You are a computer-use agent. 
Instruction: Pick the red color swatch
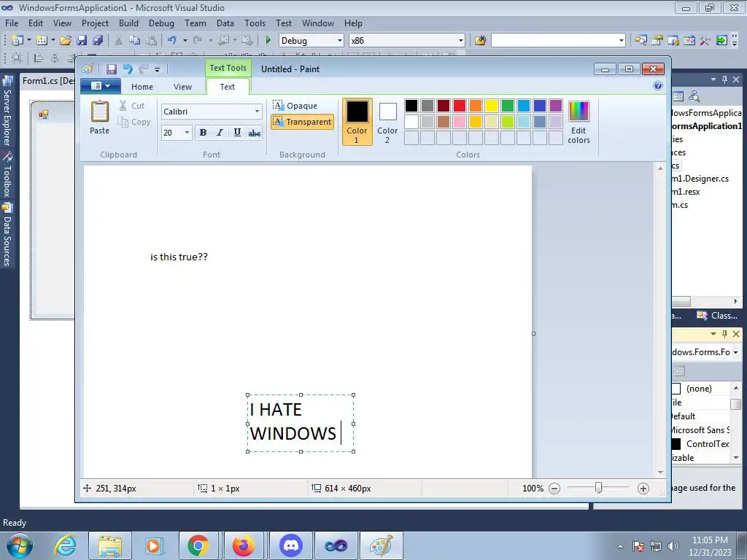[460, 105]
